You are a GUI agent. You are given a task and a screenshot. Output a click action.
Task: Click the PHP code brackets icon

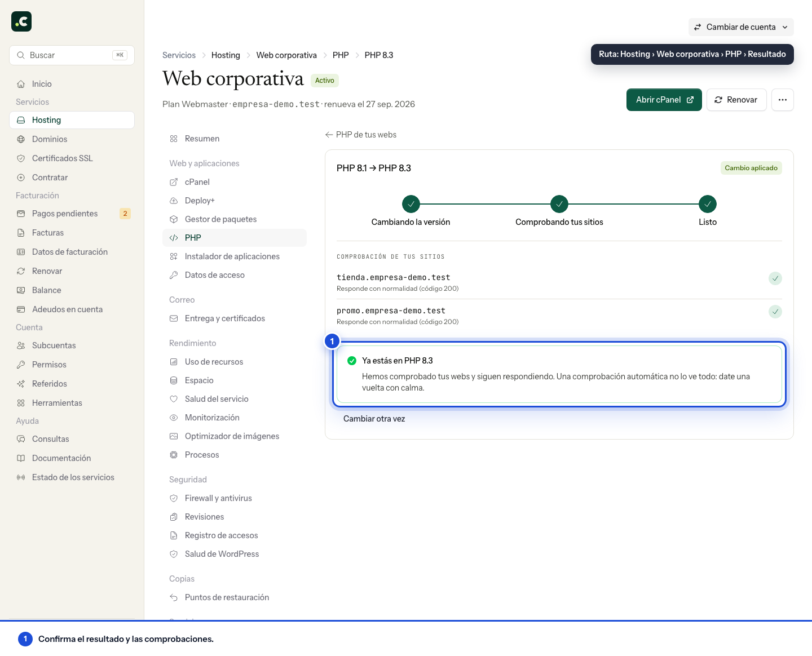coord(174,238)
